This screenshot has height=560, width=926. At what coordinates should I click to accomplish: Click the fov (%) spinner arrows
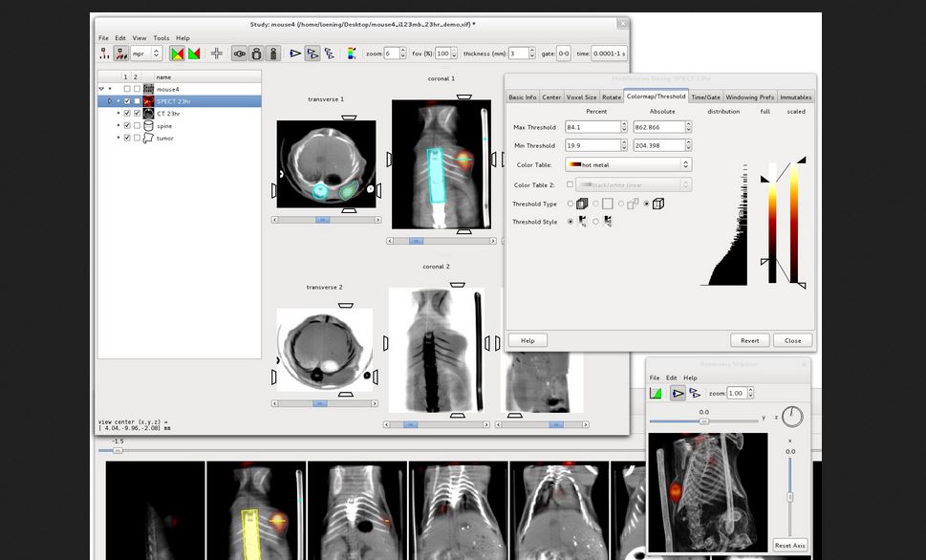(x=454, y=54)
